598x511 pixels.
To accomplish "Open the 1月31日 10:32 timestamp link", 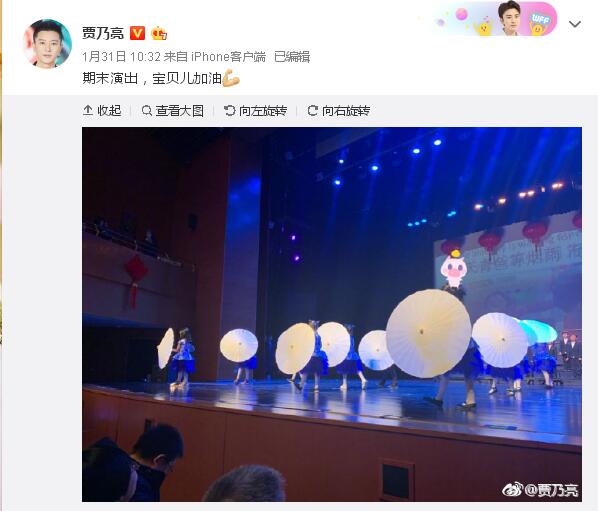I will pos(121,57).
